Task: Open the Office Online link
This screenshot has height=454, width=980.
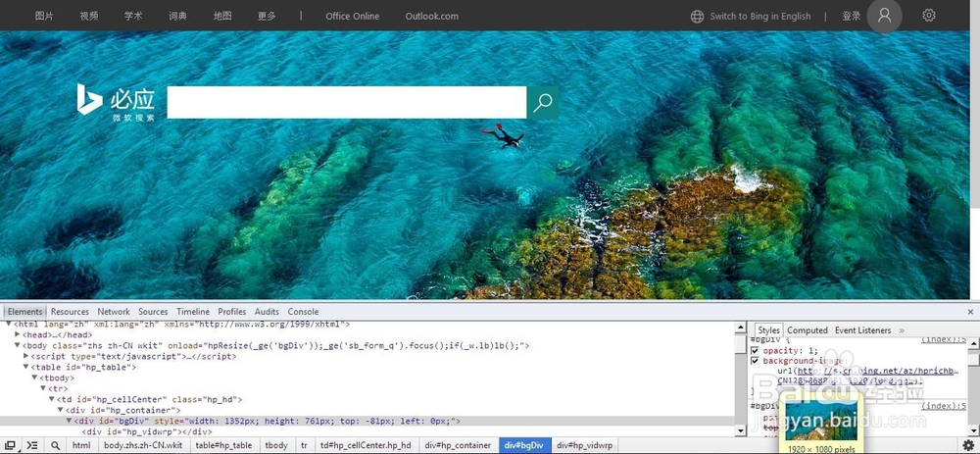Action: tap(353, 17)
